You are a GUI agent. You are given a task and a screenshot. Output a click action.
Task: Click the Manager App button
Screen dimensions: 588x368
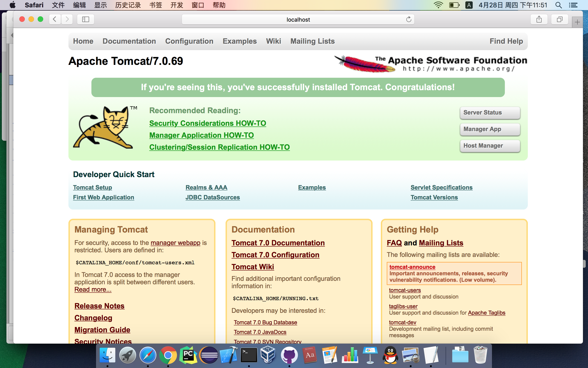[x=490, y=129]
